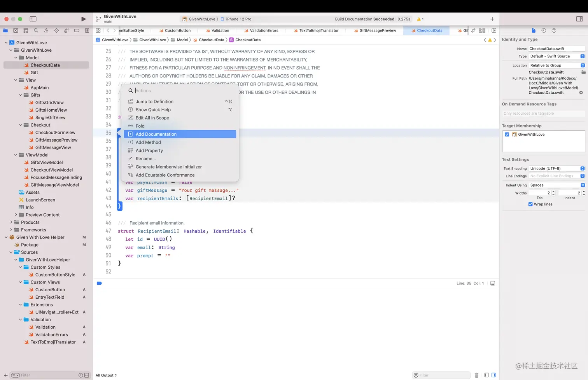The height and width of the screenshot is (380, 588).
Task: Expand the Frameworks group
Action: (11, 230)
